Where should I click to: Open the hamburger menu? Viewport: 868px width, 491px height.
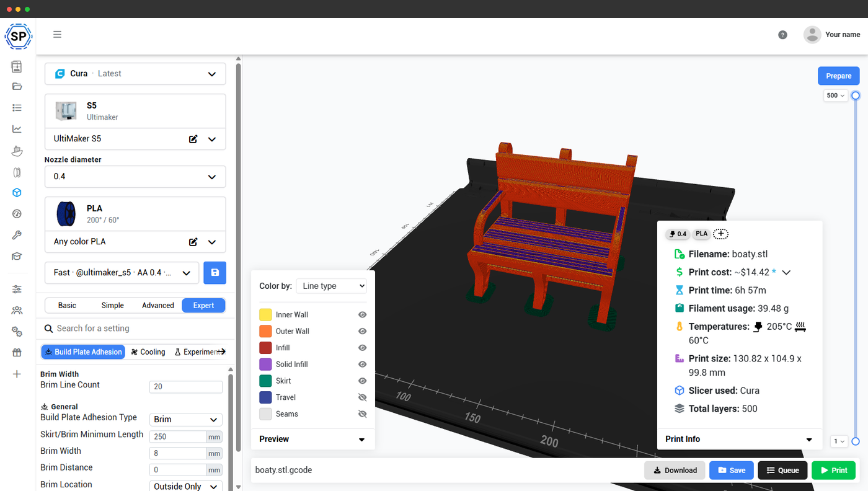pyautogui.click(x=57, y=35)
